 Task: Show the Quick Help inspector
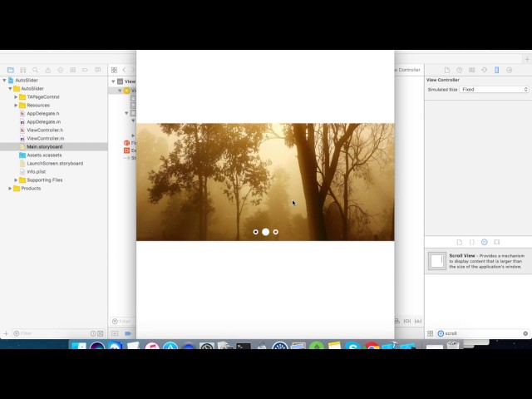pyautogui.click(x=459, y=70)
